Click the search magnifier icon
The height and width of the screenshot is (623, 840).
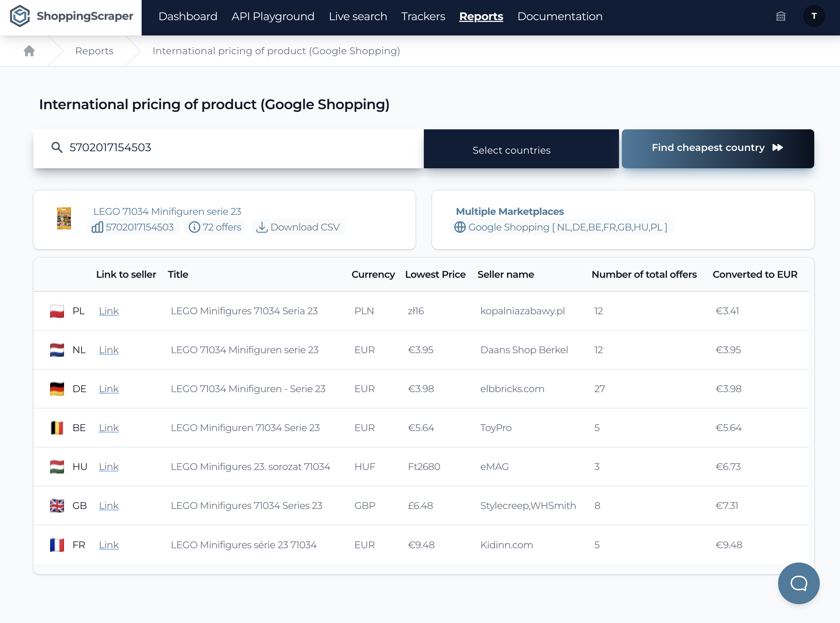click(x=57, y=147)
